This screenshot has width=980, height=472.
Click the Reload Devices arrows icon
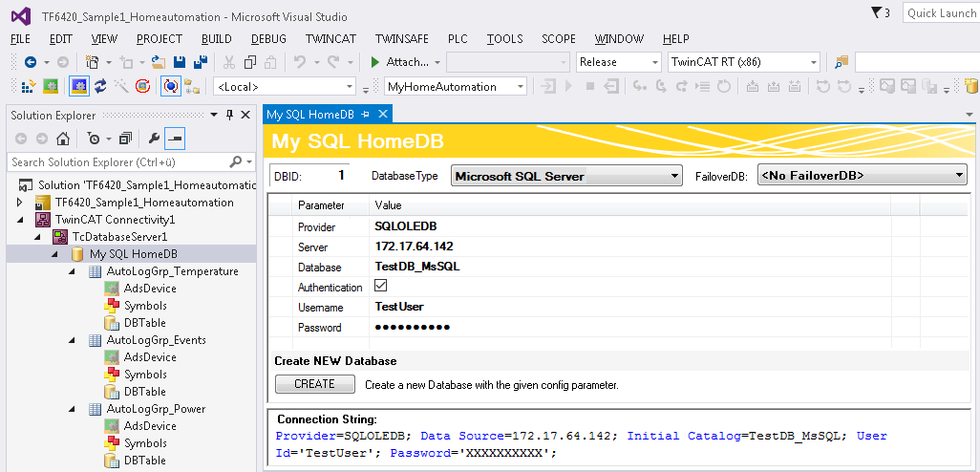(x=100, y=86)
